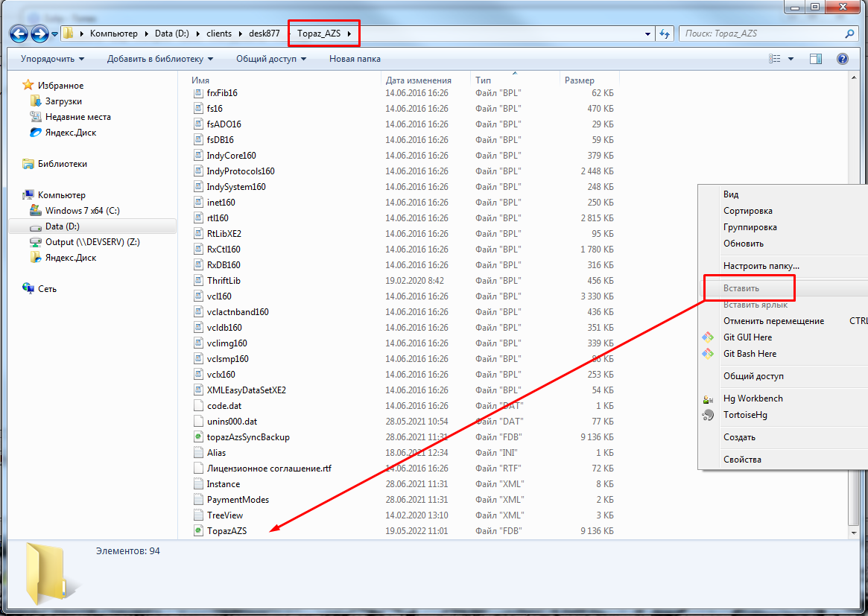This screenshot has height=616, width=868.
Task: Click the Git Bash Here icon
Action: 708,354
